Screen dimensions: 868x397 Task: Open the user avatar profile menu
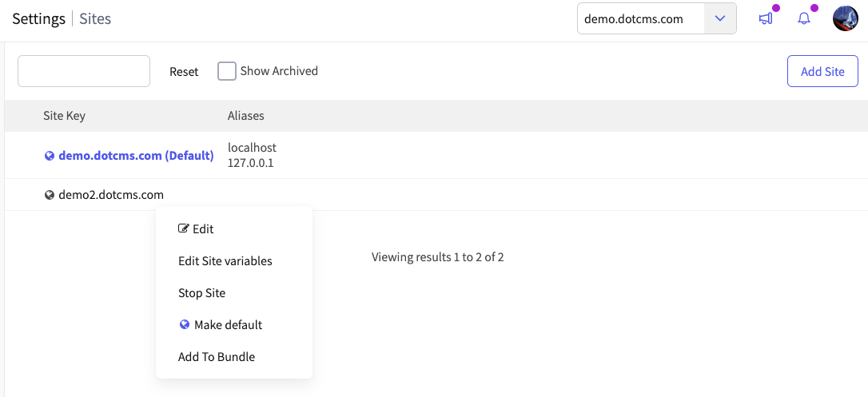coord(845,18)
